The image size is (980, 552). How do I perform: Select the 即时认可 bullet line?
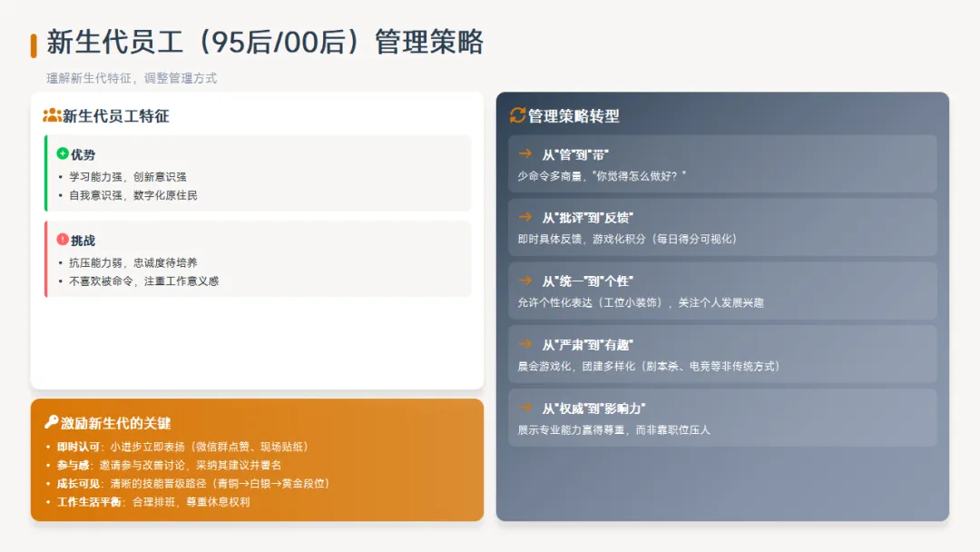[x=182, y=447]
